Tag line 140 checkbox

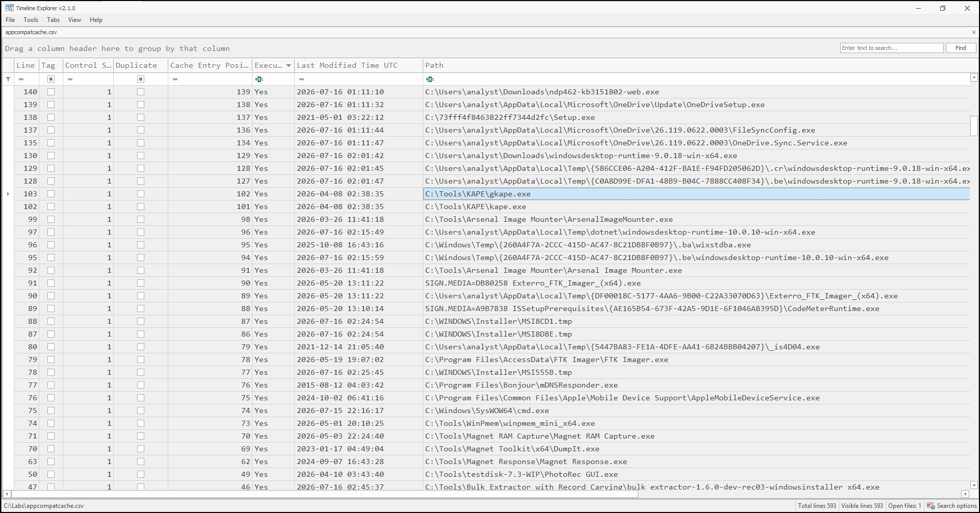51,92
